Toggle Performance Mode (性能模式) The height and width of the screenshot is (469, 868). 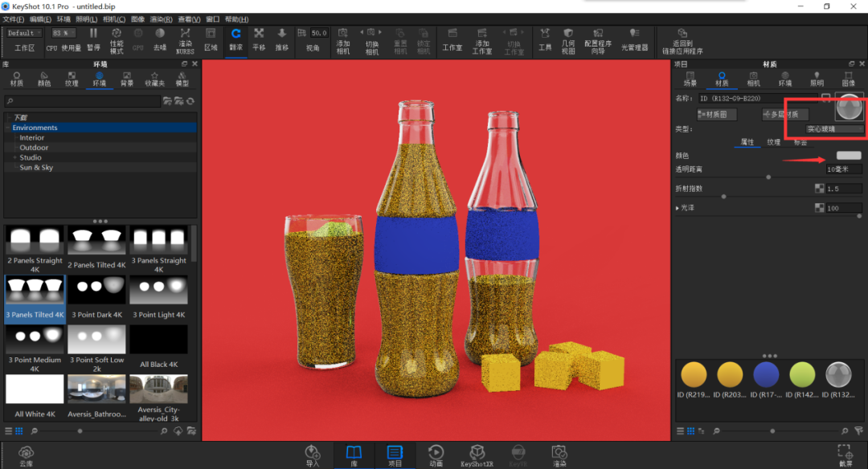tap(117, 40)
